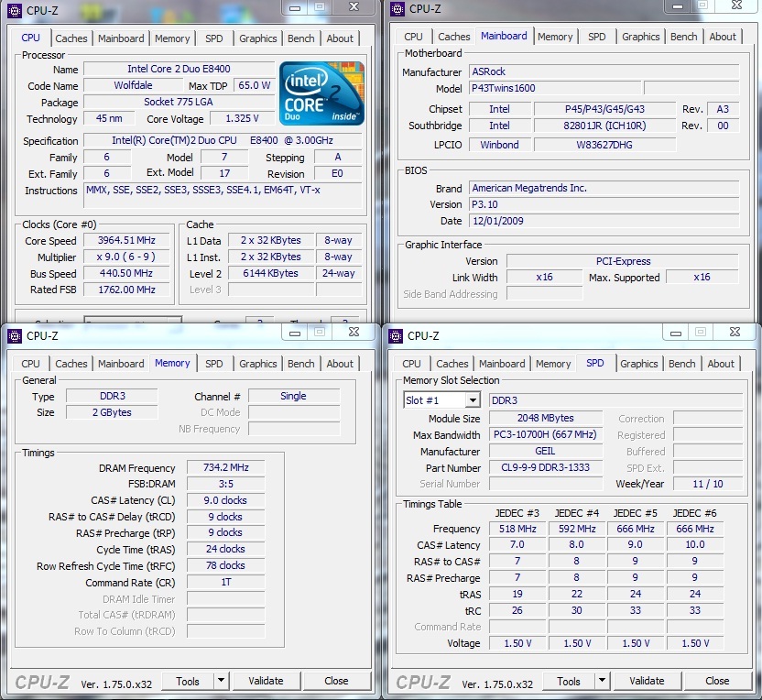Image resolution: width=762 pixels, height=700 pixels.
Task: Close the Mainboard CPU-Z window with X
Action: 737,5
